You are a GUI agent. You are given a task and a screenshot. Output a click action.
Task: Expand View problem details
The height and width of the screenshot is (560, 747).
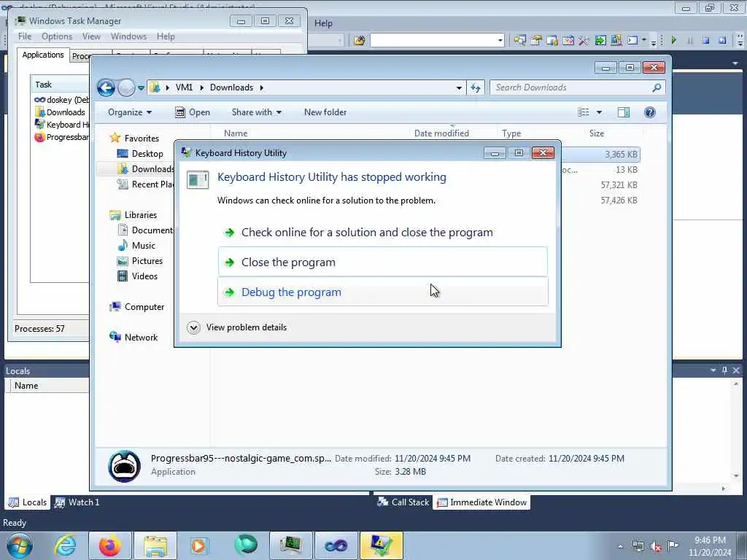237,327
